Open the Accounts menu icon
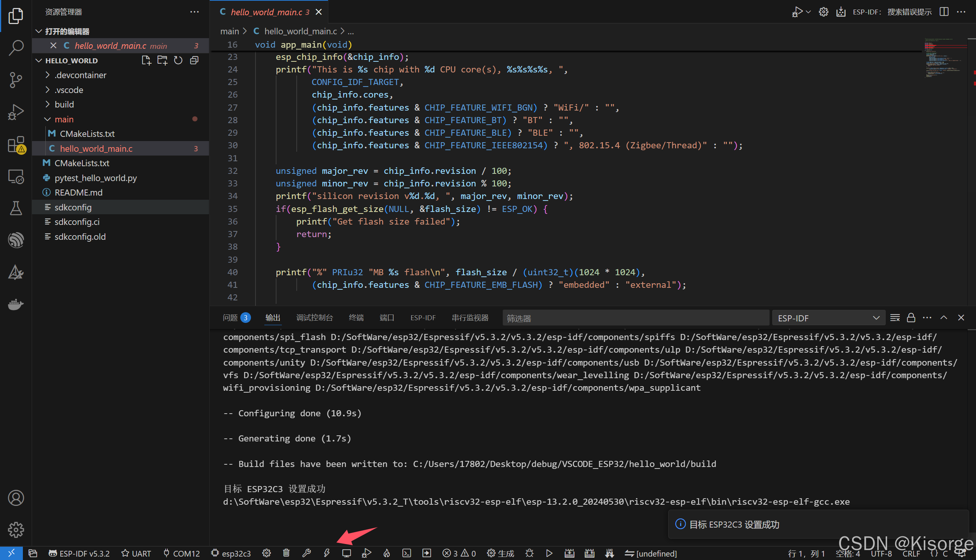 point(16,498)
